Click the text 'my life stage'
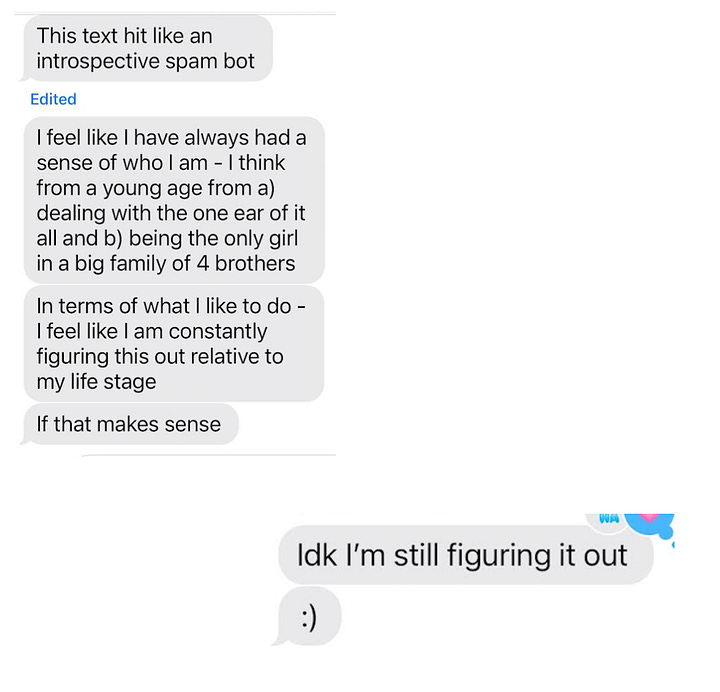 point(96,382)
